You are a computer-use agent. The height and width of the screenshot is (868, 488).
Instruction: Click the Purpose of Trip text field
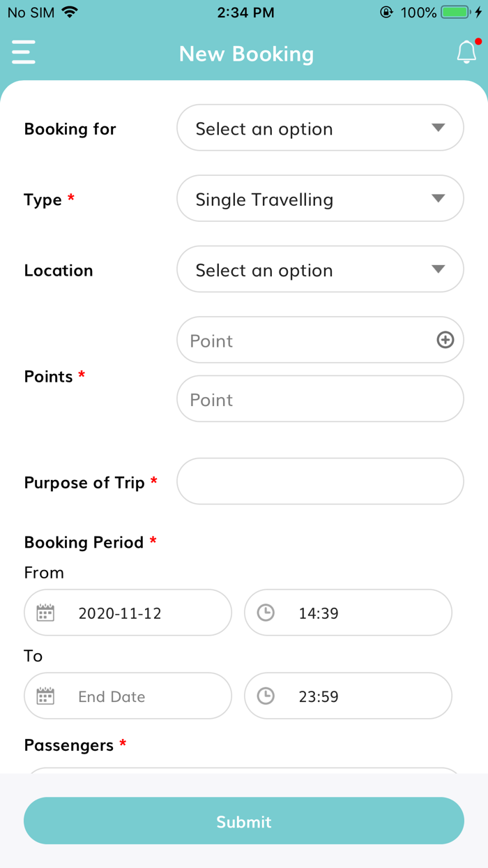point(319,481)
